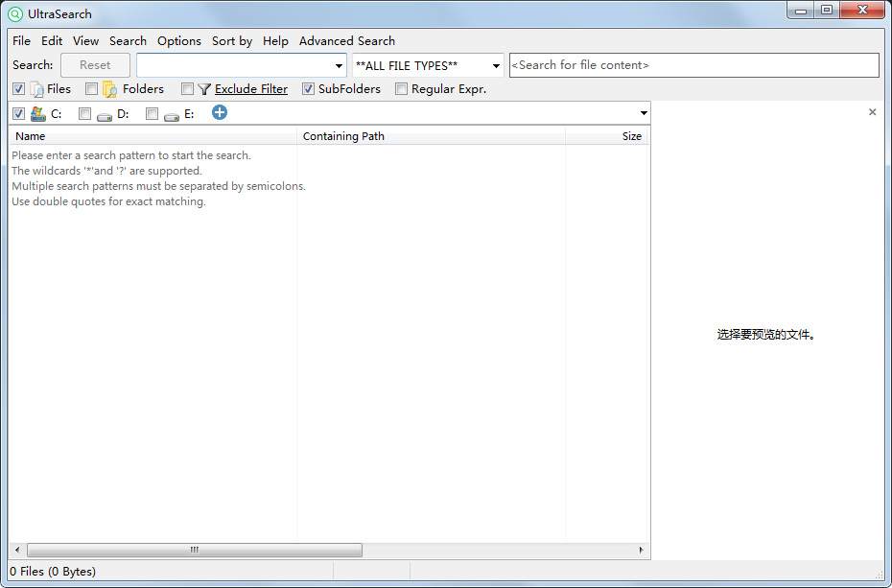892x588 pixels.
Task: Enable the Folders checkbox
Action: click(91, 89)
